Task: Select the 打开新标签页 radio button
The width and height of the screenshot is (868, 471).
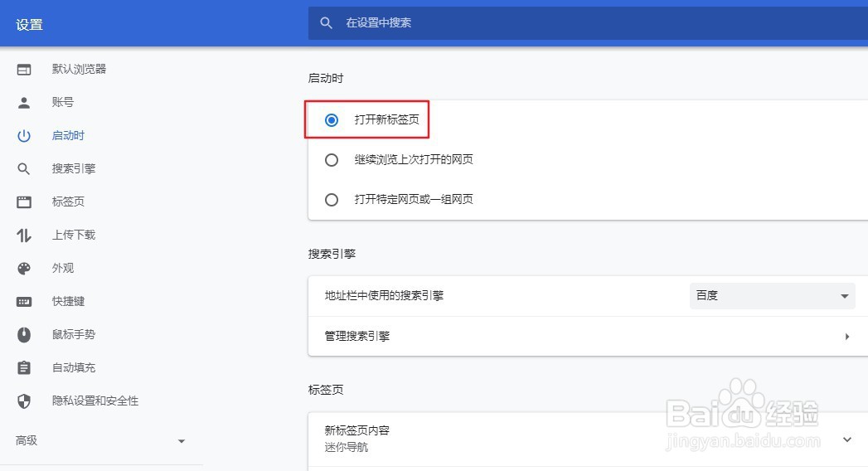Action: tap(332, 120)
